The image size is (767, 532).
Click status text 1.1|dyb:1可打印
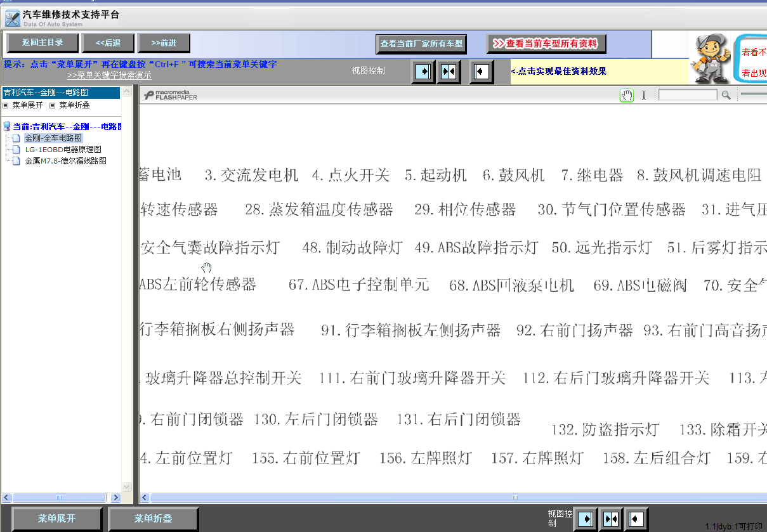734,526
